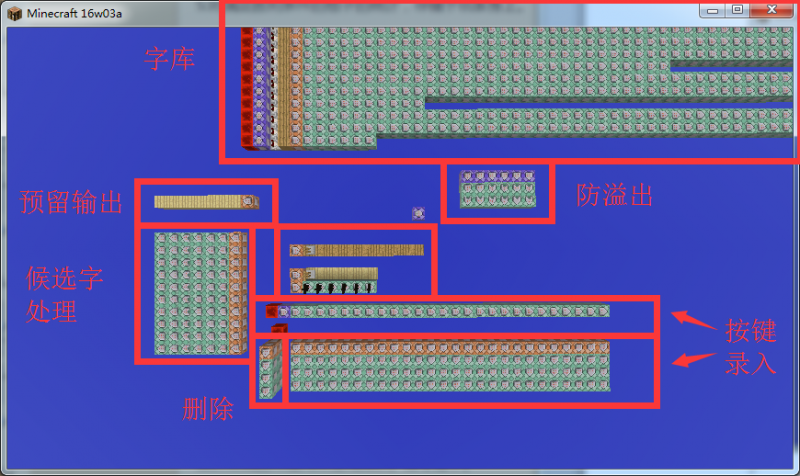Minimize the Minecraft window
This screenshot has width=800, height=476.
tap(712, 10)
